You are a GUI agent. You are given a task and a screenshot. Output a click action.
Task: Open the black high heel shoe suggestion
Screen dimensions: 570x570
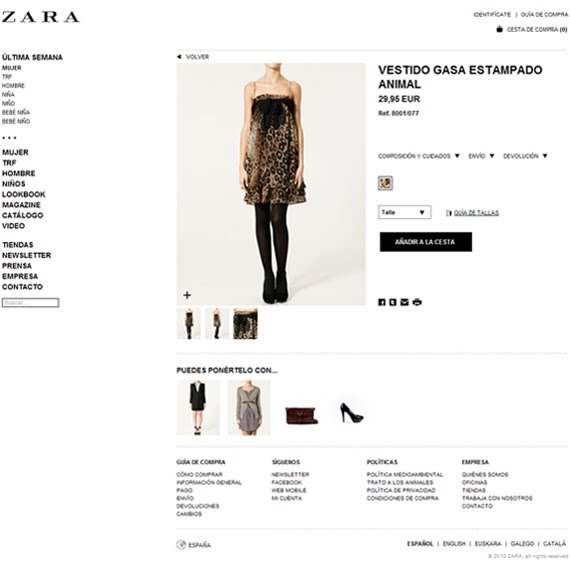tap(351, 412)
